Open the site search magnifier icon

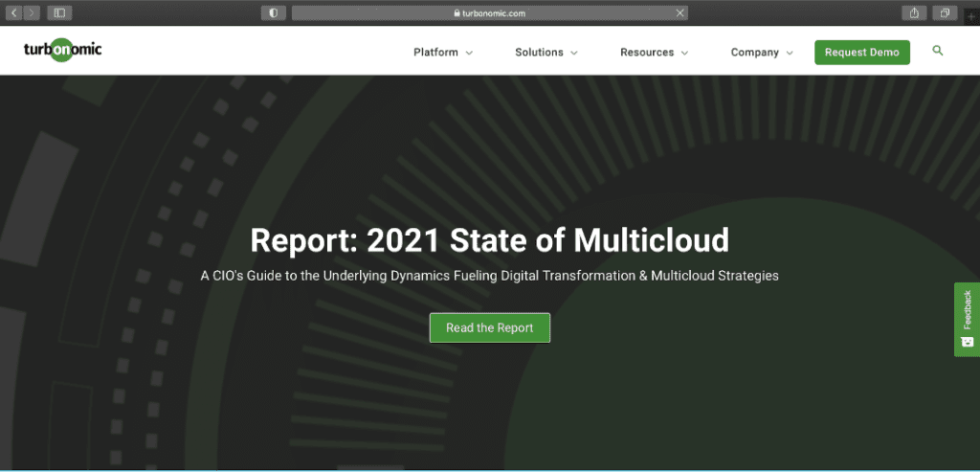(937, 51)
